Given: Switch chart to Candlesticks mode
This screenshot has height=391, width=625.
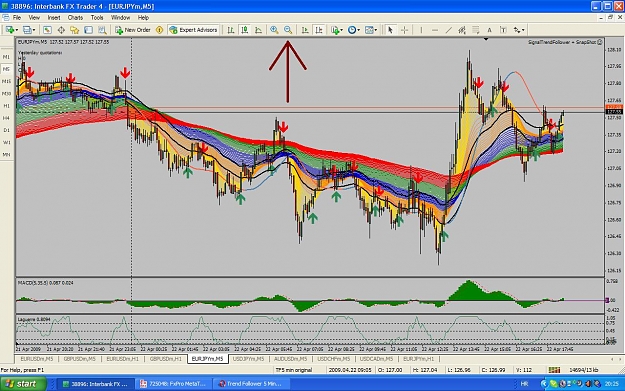Looking at the screenshot, I should (245, 30).
